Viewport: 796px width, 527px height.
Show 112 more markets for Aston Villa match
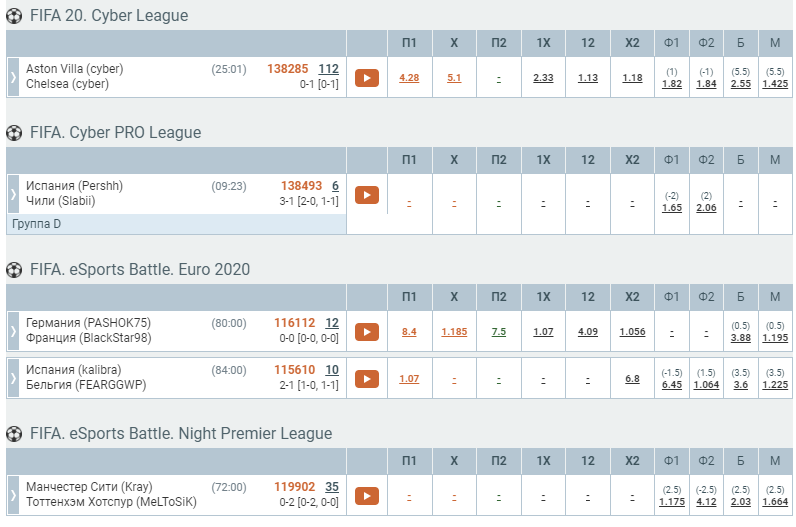coord(329,69)
